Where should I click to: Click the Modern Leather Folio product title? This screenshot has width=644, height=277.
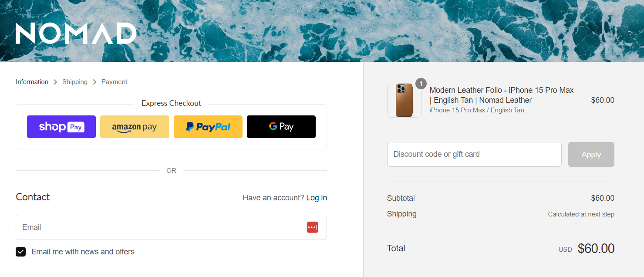502,95
